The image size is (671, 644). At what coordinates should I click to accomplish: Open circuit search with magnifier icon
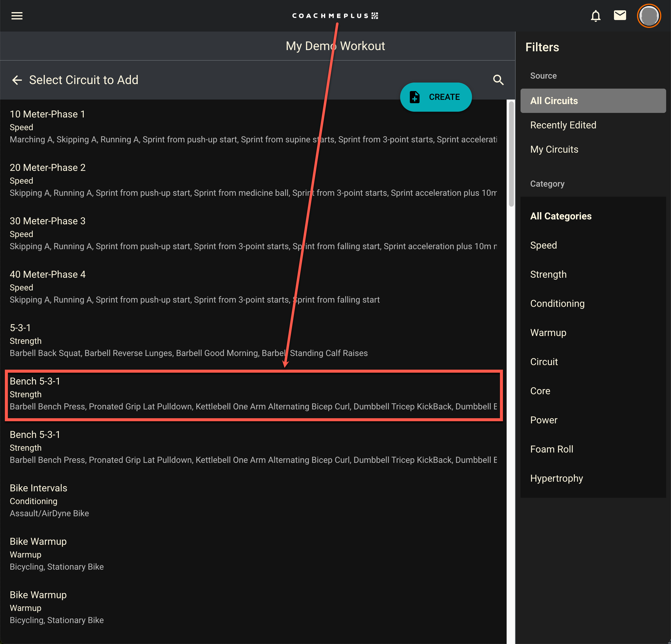pyautogui.click(x=498, y=80)
